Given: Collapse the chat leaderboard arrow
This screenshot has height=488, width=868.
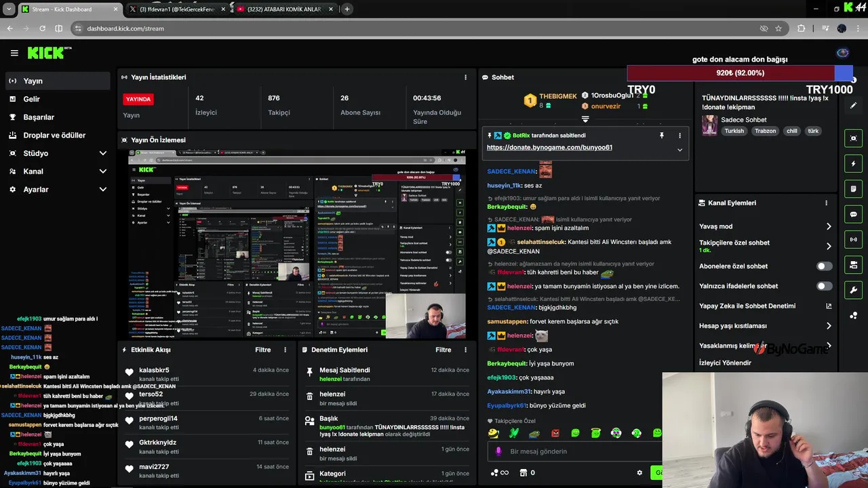Looking at the screenshot, I should point(585,119).
